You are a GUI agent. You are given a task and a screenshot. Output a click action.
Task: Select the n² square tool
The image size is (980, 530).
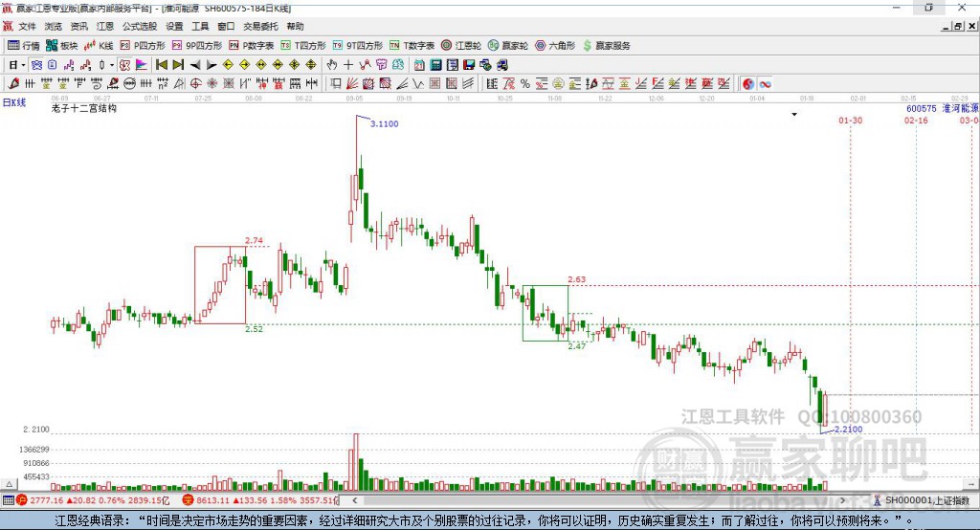pos(163,83)
